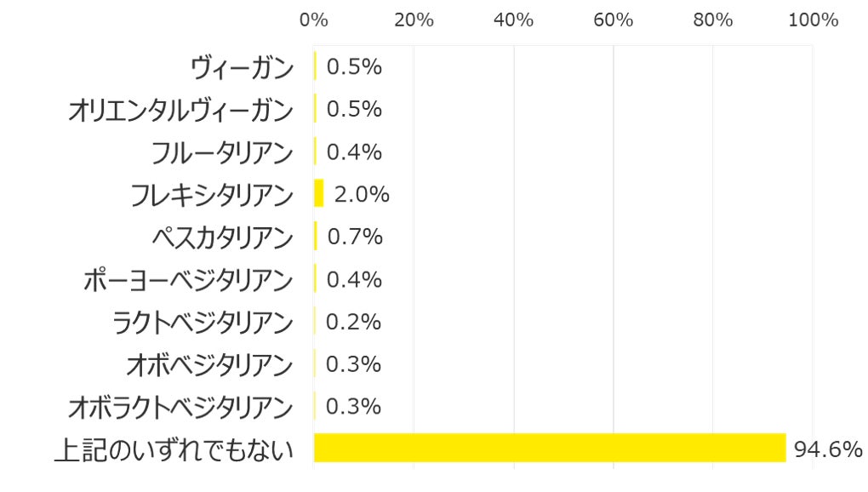868x492 pixels.
Task: Click the フルータリアン category label
Action: [x=222, y=152]
